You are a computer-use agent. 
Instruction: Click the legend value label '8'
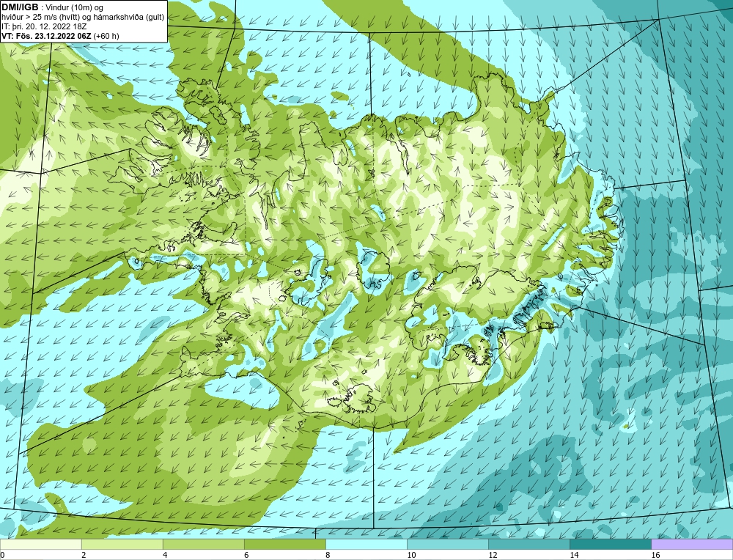coord(328,555)
